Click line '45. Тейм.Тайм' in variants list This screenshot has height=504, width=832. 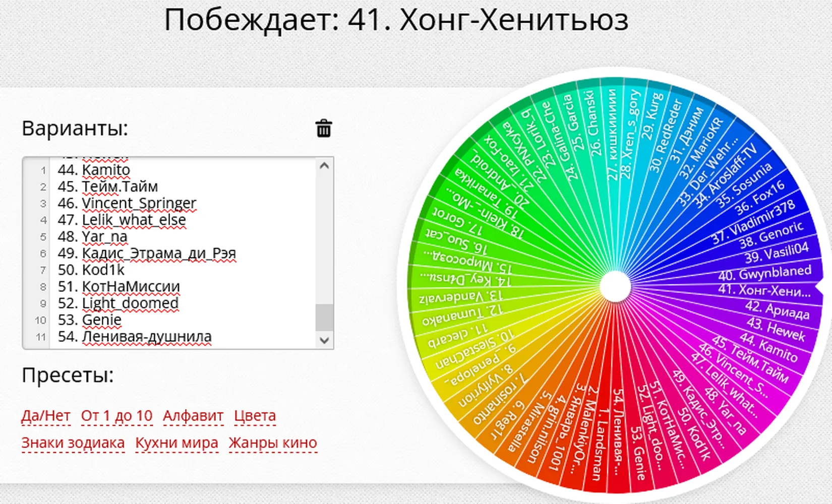tap(107, 186)
